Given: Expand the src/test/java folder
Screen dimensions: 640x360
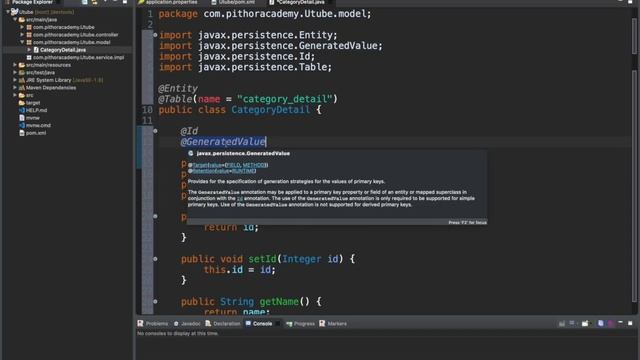Looking at the screenshot, I should [x=15, y=73].
